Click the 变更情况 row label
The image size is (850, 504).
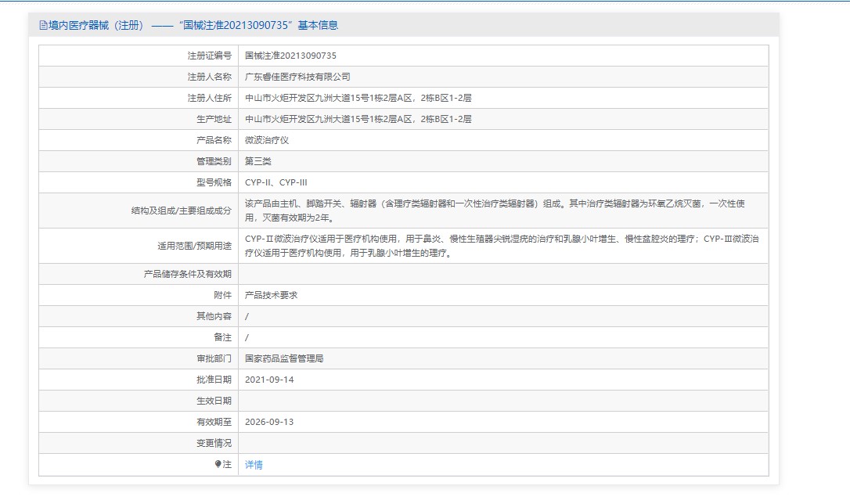214,443
